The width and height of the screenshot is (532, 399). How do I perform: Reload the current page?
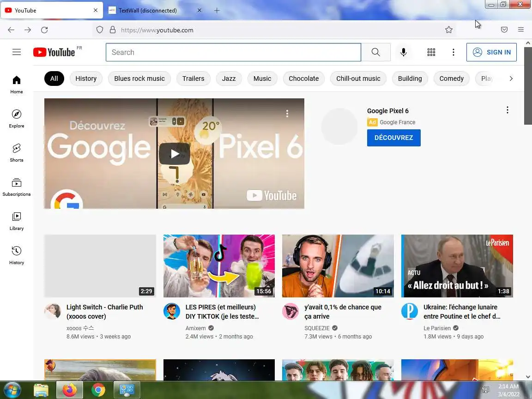coord(44,30)
